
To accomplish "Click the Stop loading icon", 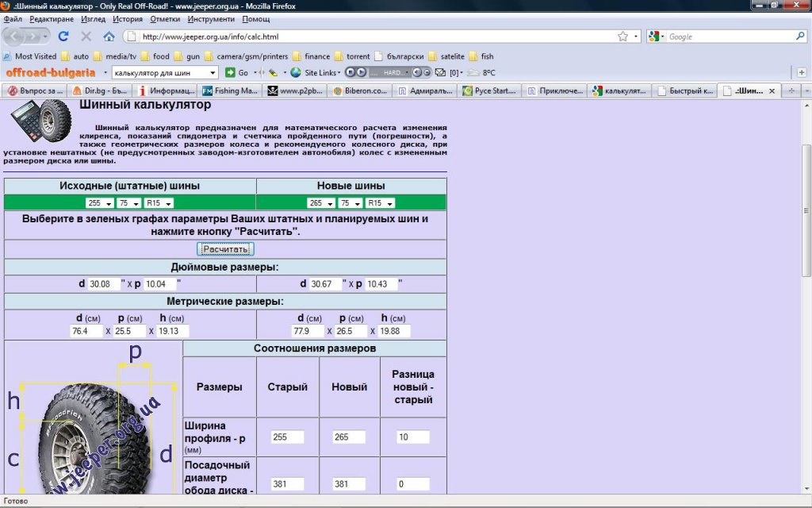I will point(86,37).
